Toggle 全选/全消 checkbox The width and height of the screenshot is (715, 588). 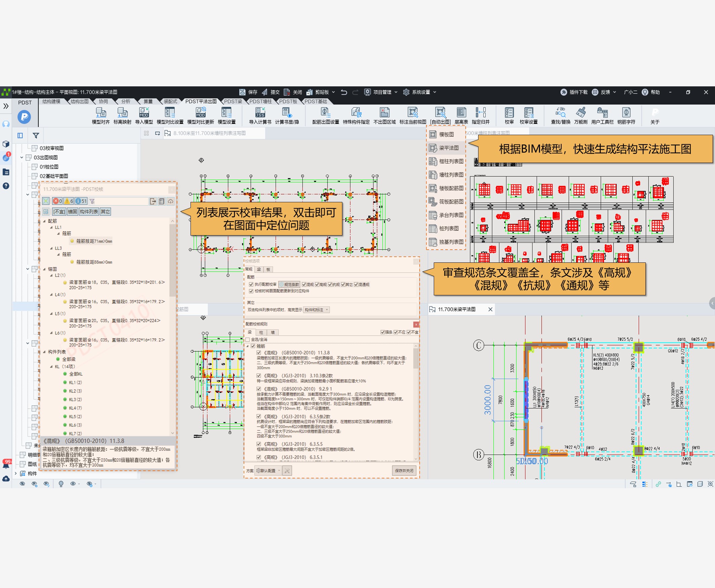tap(248, 339)
